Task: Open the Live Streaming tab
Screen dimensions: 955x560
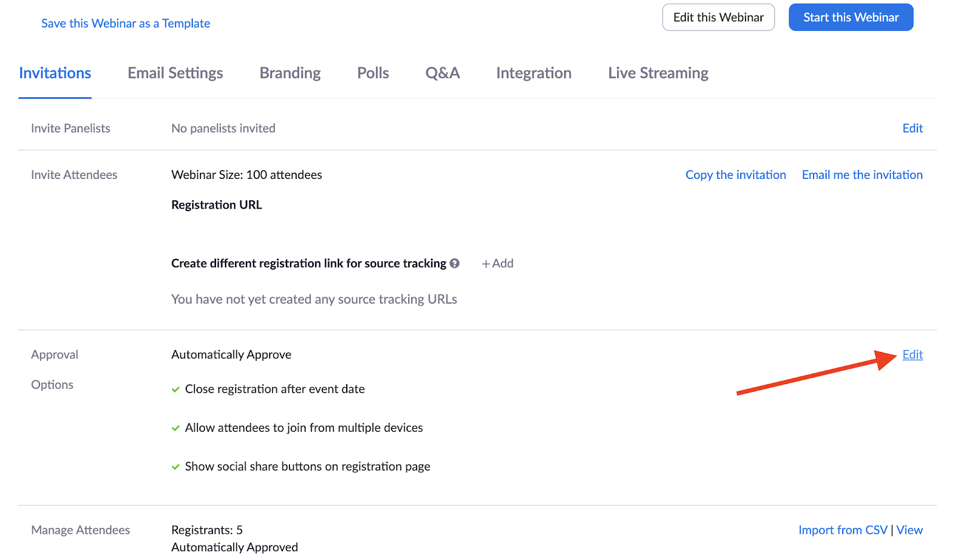Action: (658, 73)
